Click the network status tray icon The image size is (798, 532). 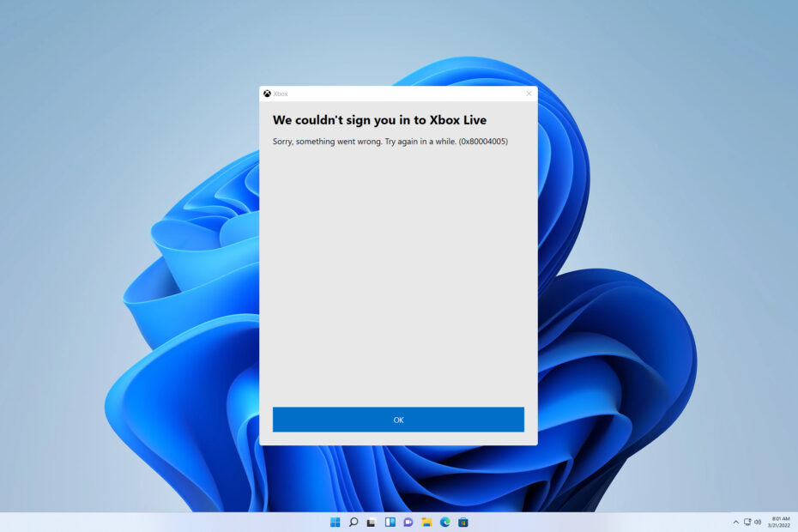747,522
